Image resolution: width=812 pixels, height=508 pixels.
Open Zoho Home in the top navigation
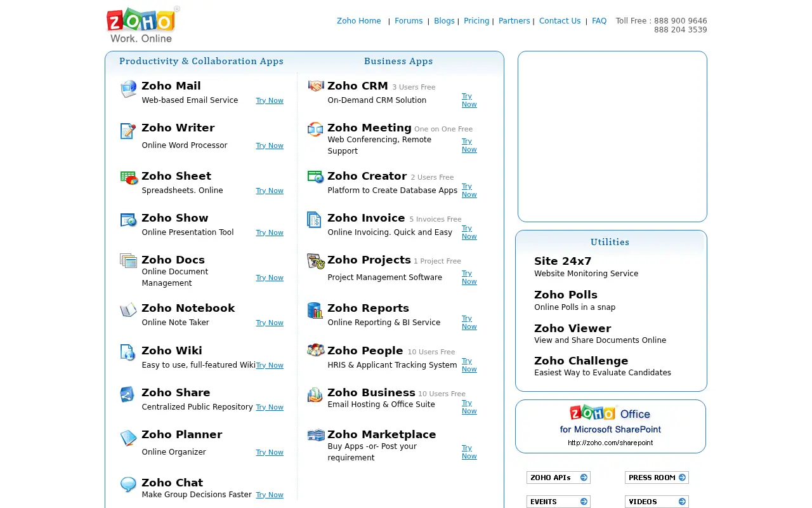[359, 21]
